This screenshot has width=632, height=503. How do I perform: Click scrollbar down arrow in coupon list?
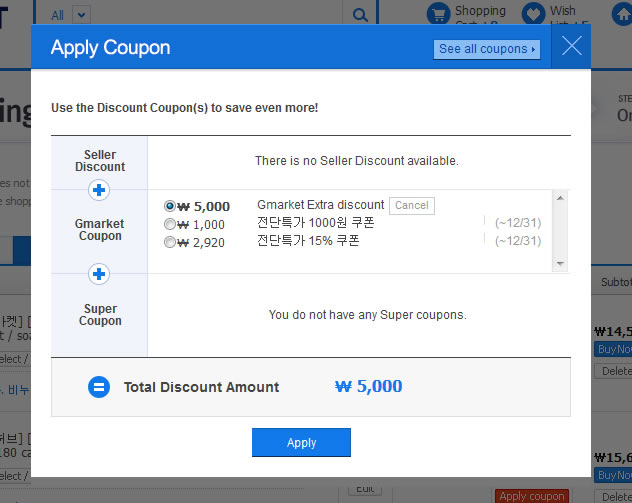tap(560, 264)
